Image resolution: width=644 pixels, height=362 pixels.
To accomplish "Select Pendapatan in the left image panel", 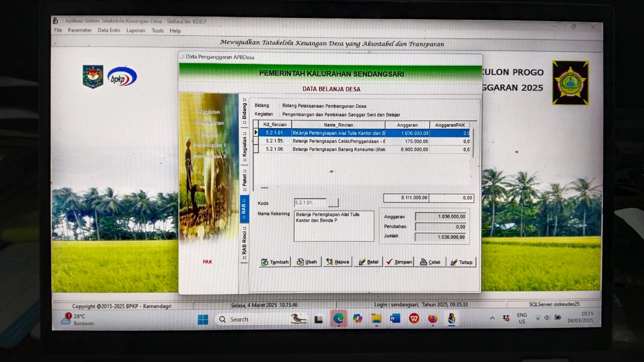I will click(209, 123).
